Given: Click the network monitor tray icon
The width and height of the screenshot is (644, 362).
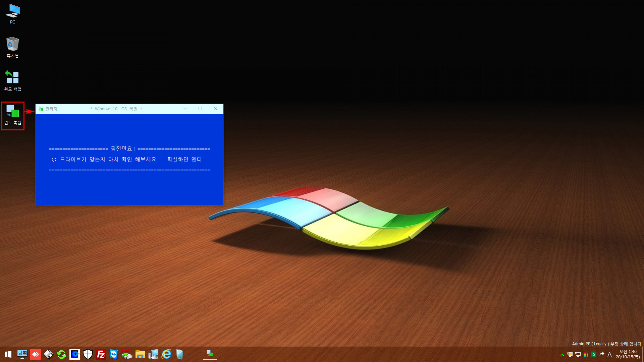Looking at the screenshot, I should click(x=578, y=355).
